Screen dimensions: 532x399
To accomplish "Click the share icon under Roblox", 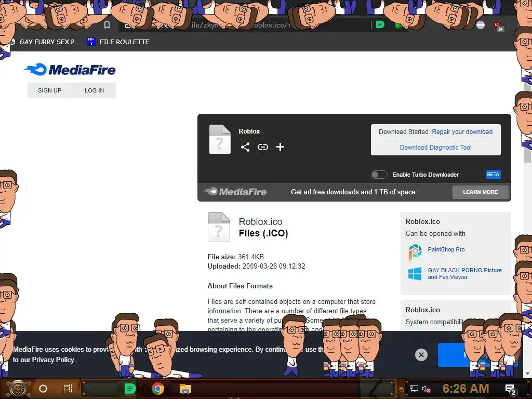I will [245, 147].
